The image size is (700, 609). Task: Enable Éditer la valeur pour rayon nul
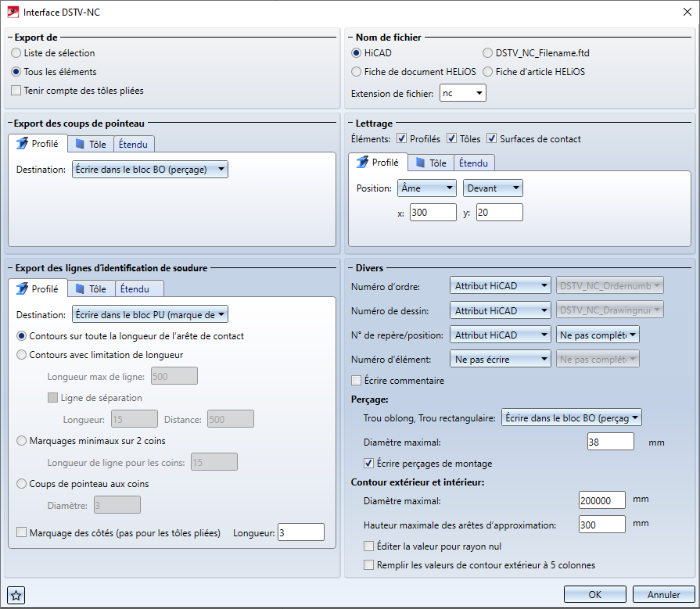point(368,546)
